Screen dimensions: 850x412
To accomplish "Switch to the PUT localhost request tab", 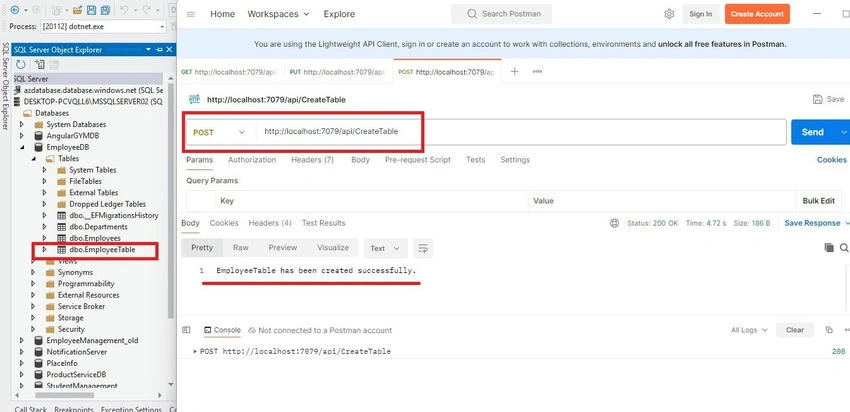I will 339,72.
